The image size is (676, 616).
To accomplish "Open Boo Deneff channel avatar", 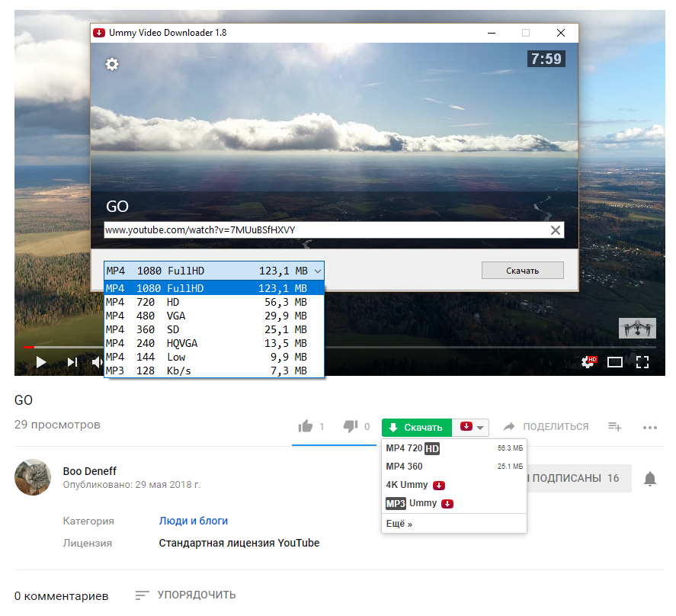I will point(33,477).
